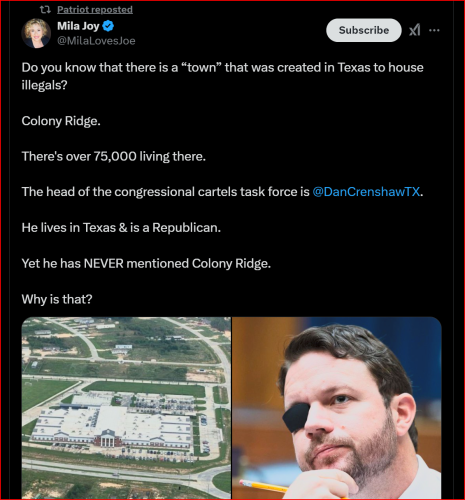465x500 pixels.
Task: Click the blue verified checkmark badge
Action: [108, 26]
